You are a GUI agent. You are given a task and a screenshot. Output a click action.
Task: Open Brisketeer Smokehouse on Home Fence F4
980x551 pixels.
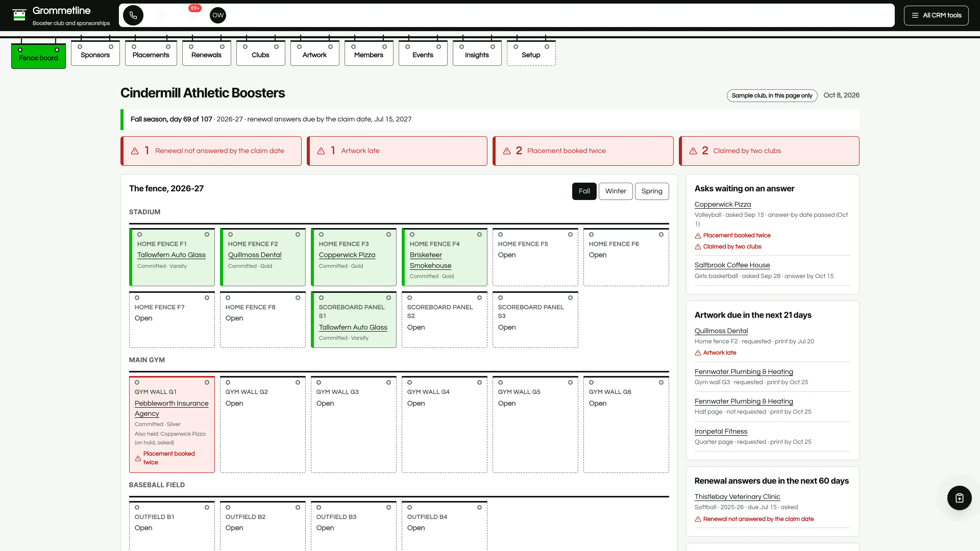(430, 260)
